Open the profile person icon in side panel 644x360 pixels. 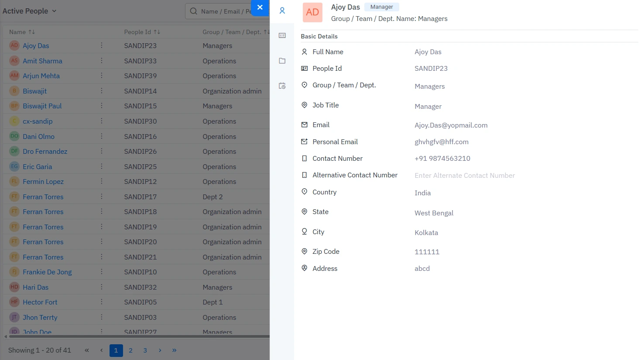[282, 10]
